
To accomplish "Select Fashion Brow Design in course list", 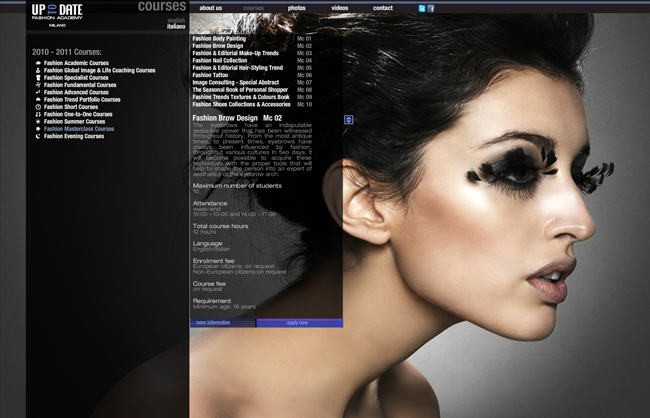I will [252, 46].
